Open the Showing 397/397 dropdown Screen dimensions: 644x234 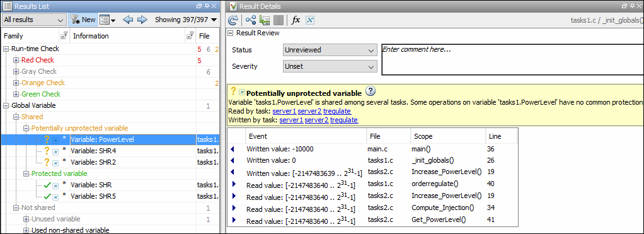point(186,20)
